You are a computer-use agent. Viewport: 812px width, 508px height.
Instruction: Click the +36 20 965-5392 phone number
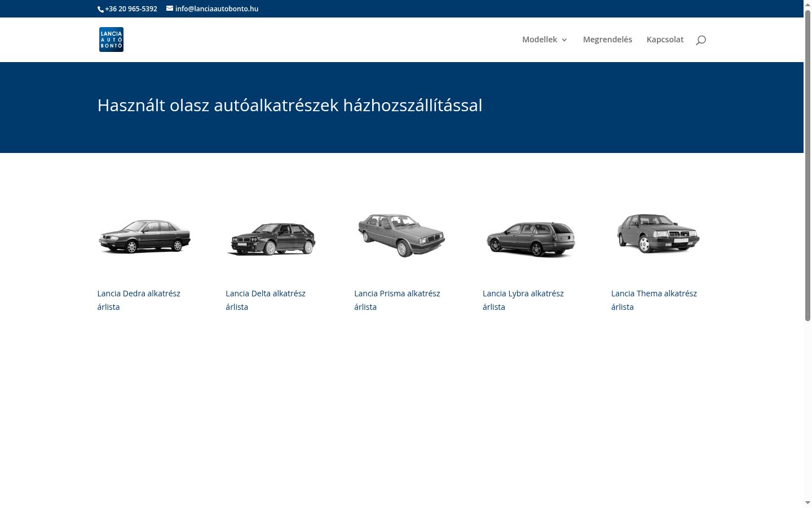(131, 8)
